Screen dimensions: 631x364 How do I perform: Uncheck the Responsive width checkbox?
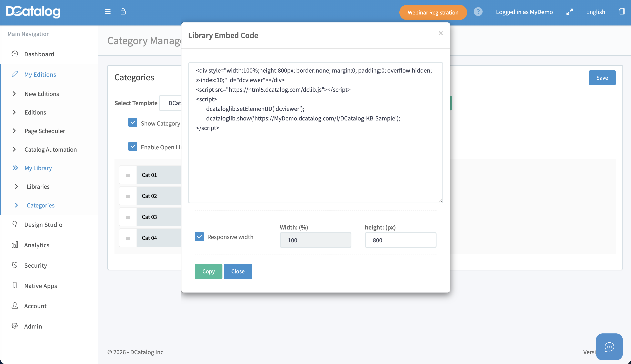(199, 236)
